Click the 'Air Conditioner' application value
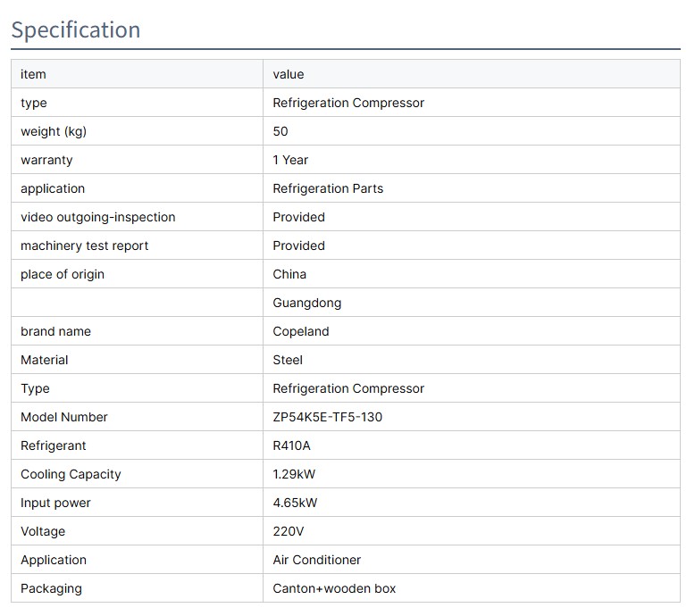The image size is (695, 616). tap(317, 560)
